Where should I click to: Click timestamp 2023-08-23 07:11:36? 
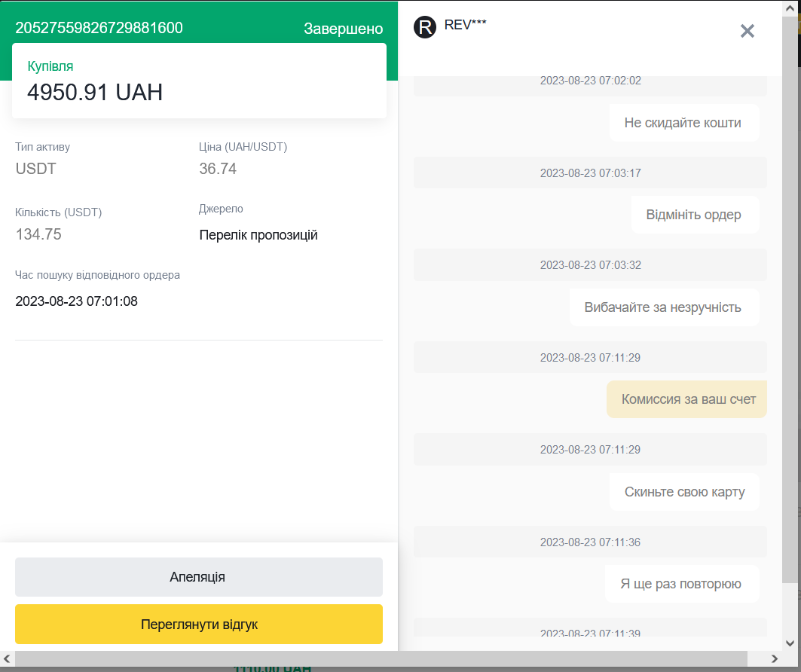591,542
